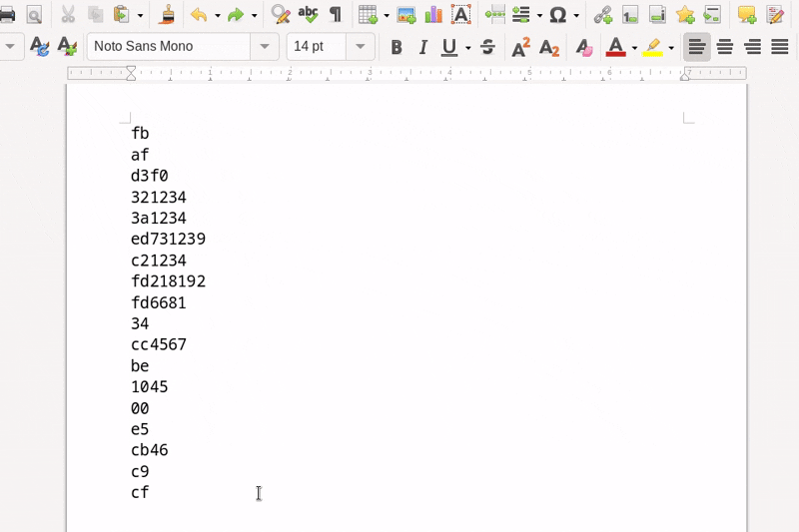Insert a comment
Image resolution: width=799 pixels, height=532 pixels.
[x=746, y=15]
